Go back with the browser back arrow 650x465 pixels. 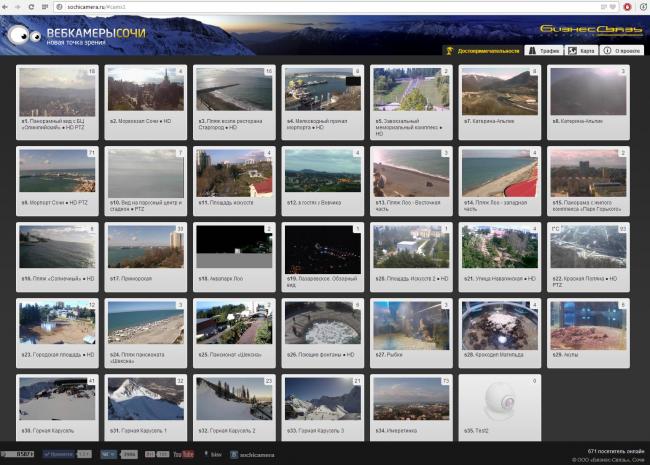point(5,7)
